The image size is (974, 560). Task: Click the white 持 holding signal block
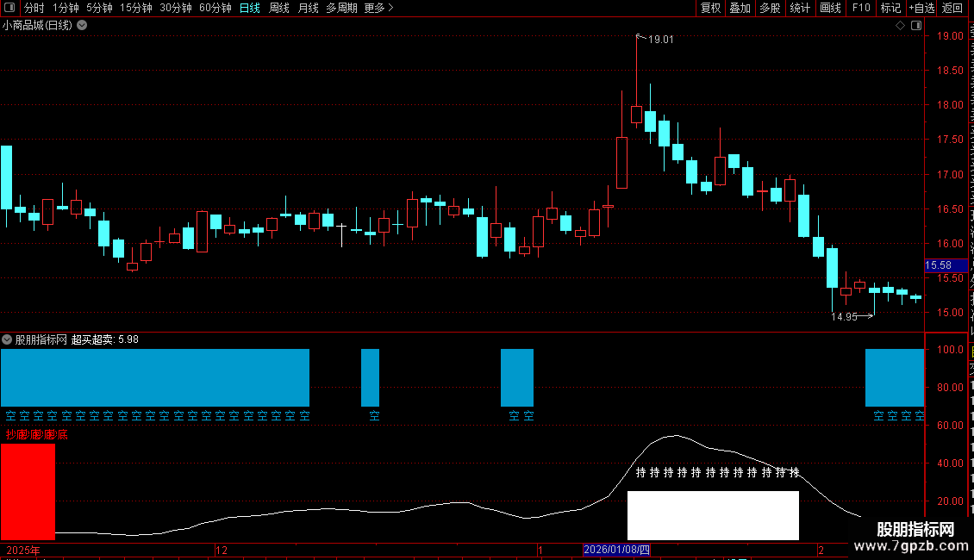point(713,515)
